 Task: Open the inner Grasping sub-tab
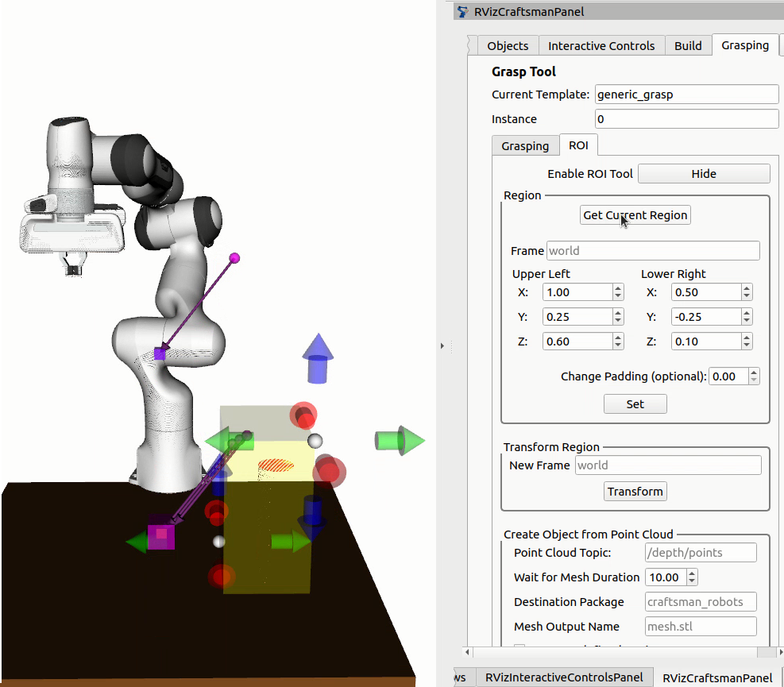coord(525,146)
